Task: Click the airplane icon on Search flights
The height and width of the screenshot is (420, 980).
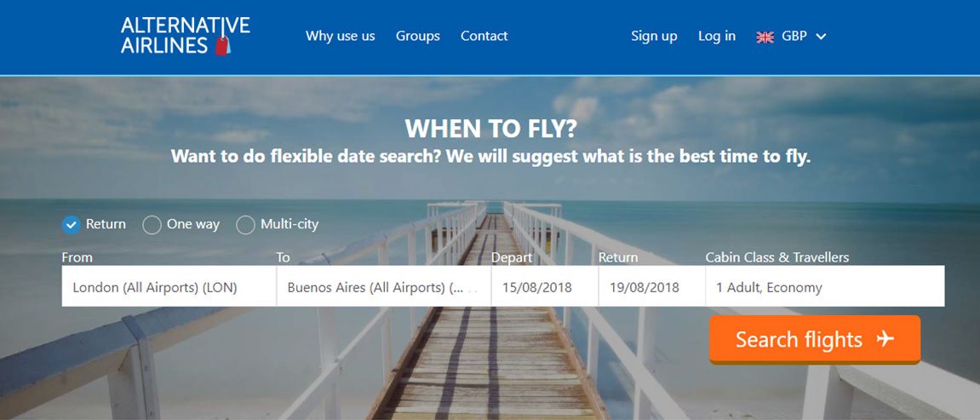Action: (885, 339)
